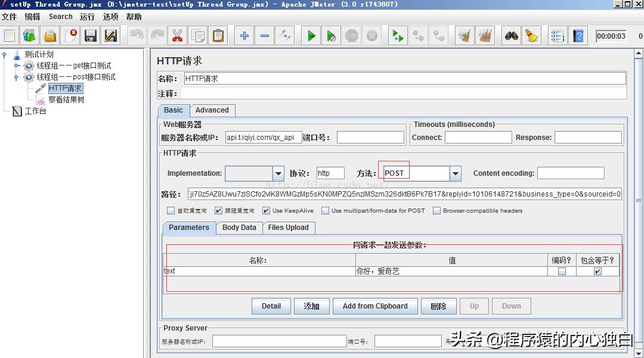644x358 pixels.
Task: Check the 编码? checkbox for text parameter
Action: (561, 271)
